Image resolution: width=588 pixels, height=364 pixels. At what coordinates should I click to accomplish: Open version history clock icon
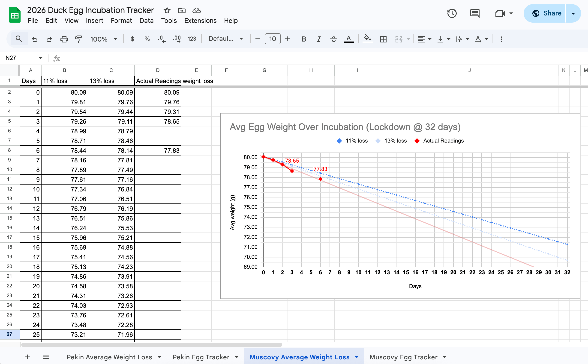(452, 13)
